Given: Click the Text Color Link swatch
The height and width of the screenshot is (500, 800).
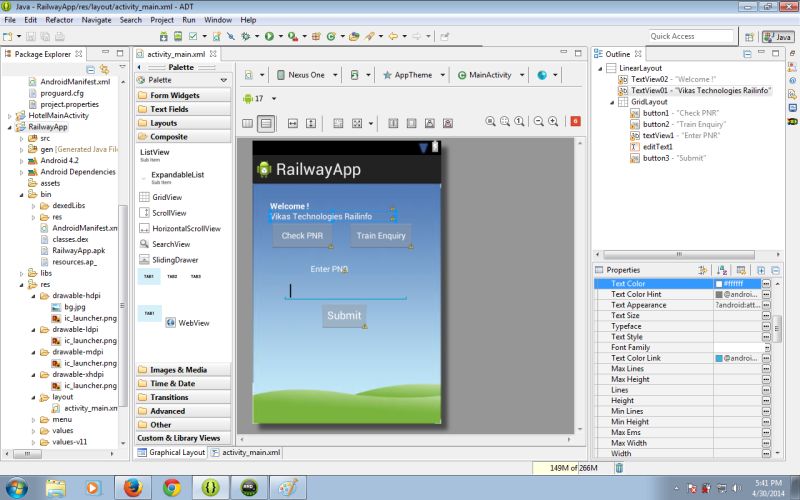Looking at the screenshot, I should (x=719, y=358).
